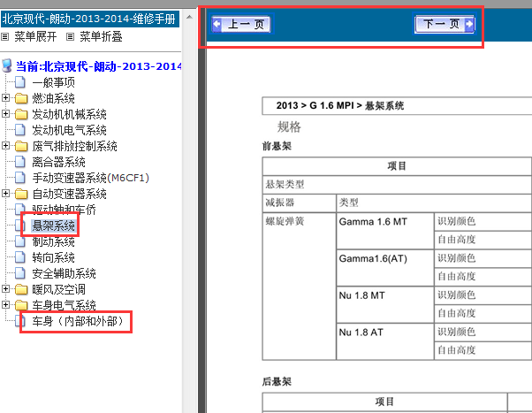This screenshot has width=532, height=413.
Task: Open 暖风及空调 tree entry
Action: pyautogui.click(x=58, y=289)
